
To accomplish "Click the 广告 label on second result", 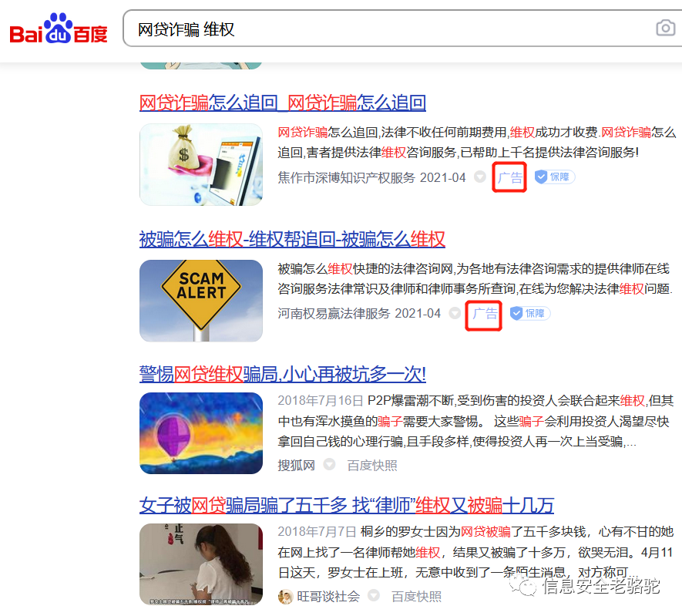I will [x=485, y=314].
